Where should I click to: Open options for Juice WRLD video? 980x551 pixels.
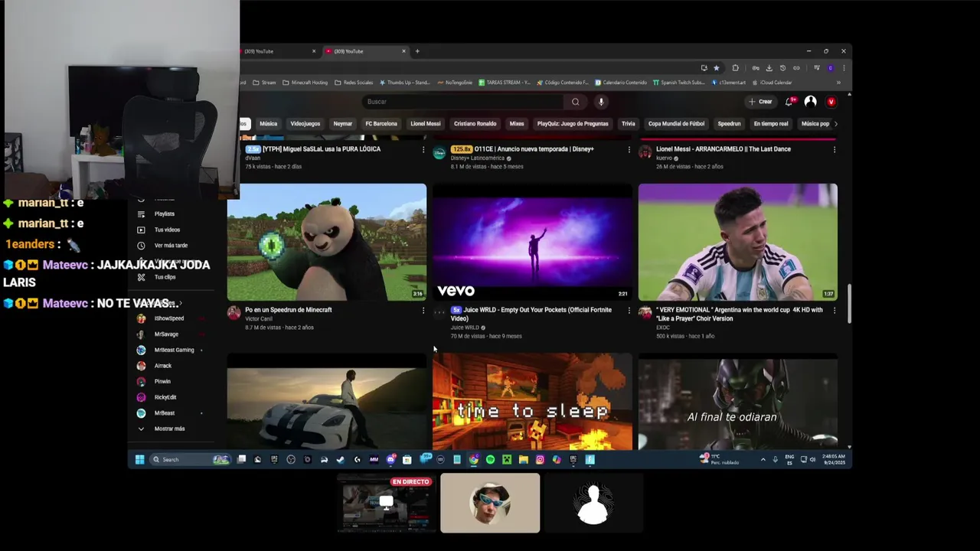(629, 311)
